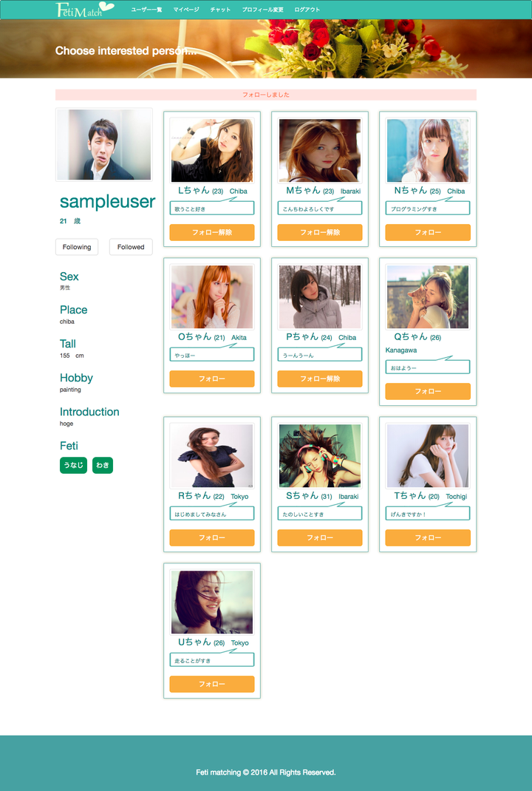Image resolution: width=532 pixels, height=791 pixels.
Task: Show the Following list for sampleuser
Action: (77, 247)
